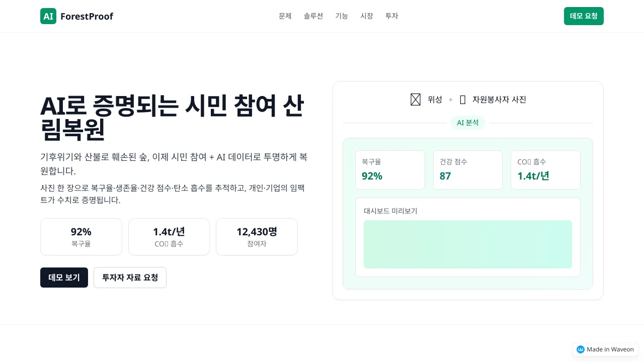Navigate to the 시장 section
Image resolution: width=644 pixels, height=362 pixels.
pos(367,16)
